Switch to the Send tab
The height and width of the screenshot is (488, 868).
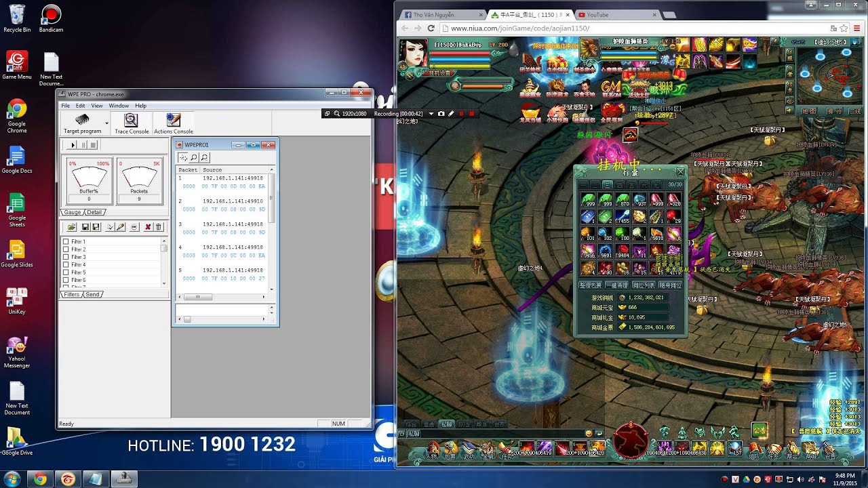point(93,294)
